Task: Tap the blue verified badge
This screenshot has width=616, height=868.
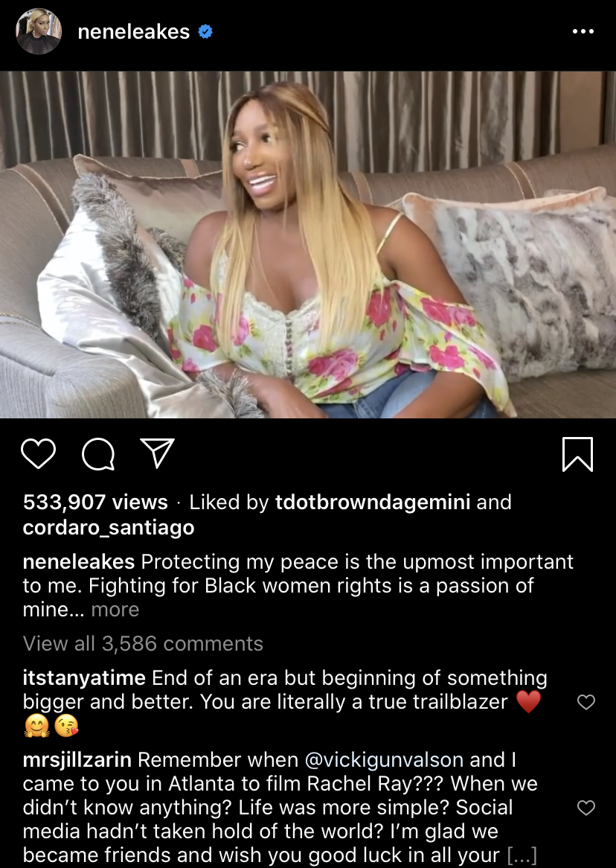Action: click(205, 32)
